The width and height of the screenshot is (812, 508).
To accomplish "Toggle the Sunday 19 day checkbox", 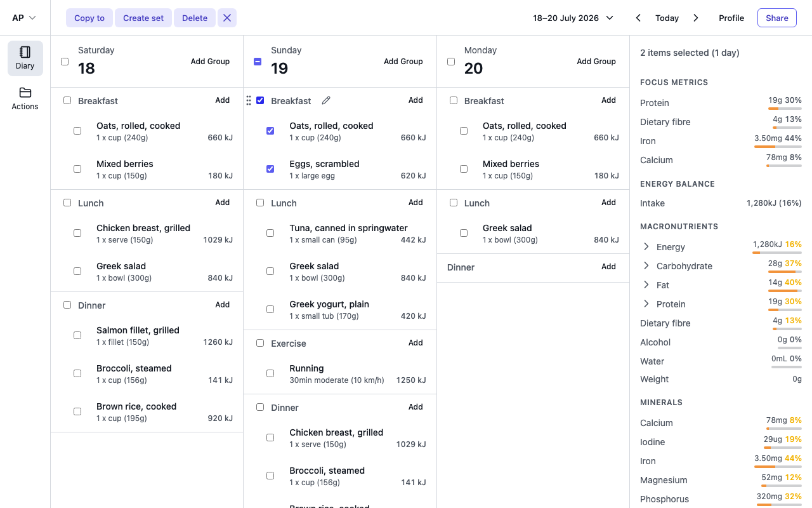I will coord(258,62).
